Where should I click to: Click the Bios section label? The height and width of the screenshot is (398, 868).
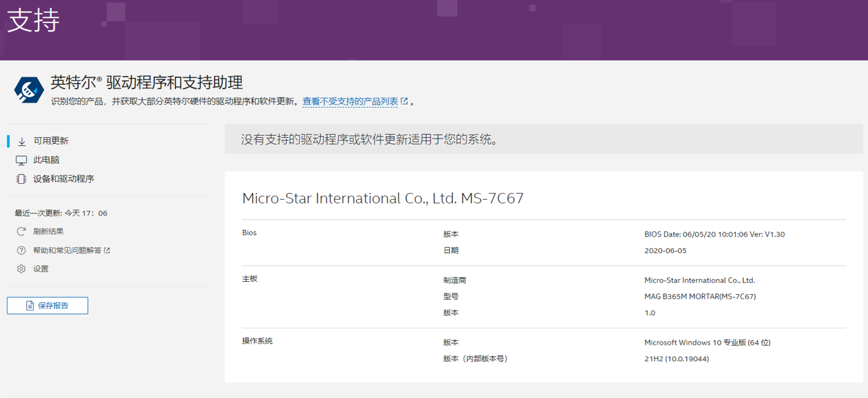(249, 233)
